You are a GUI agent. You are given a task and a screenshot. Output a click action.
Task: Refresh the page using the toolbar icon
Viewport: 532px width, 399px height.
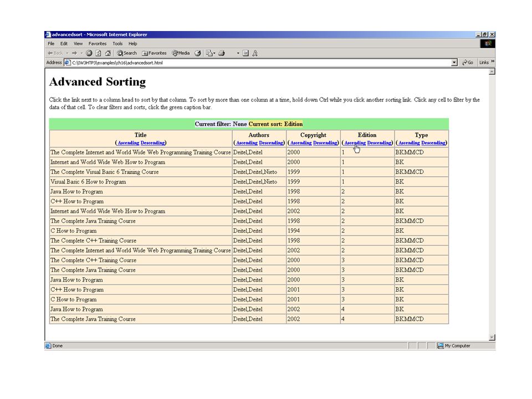(x=99, y=53)
